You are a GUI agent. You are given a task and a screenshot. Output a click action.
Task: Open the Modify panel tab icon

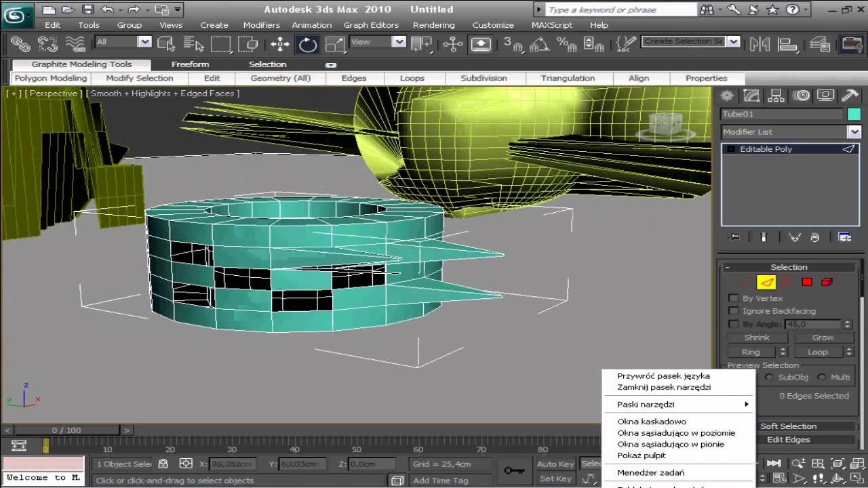[751, 96]
